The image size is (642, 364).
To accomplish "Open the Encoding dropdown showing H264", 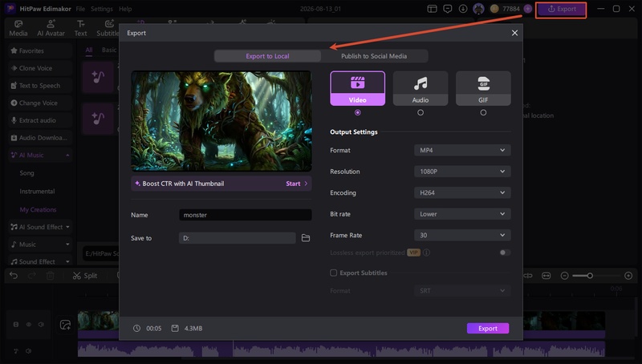I will [x=462, y=192].
